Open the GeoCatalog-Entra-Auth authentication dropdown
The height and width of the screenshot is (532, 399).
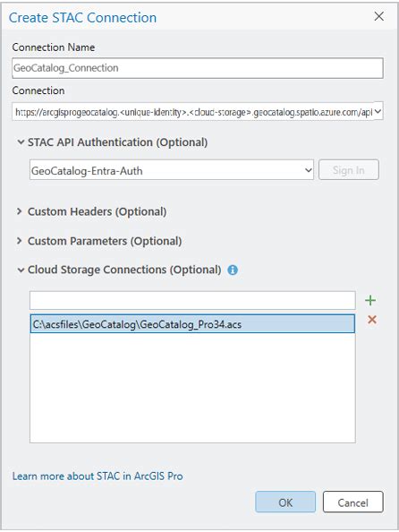(172, 170)
